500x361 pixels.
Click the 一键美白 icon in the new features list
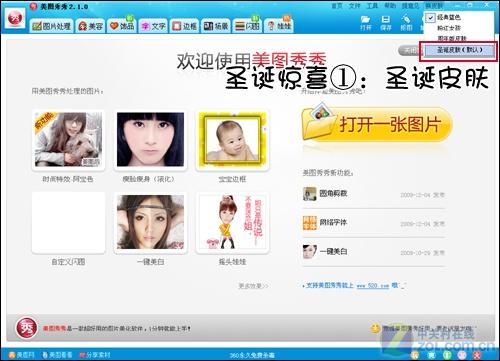coord(309,252)
